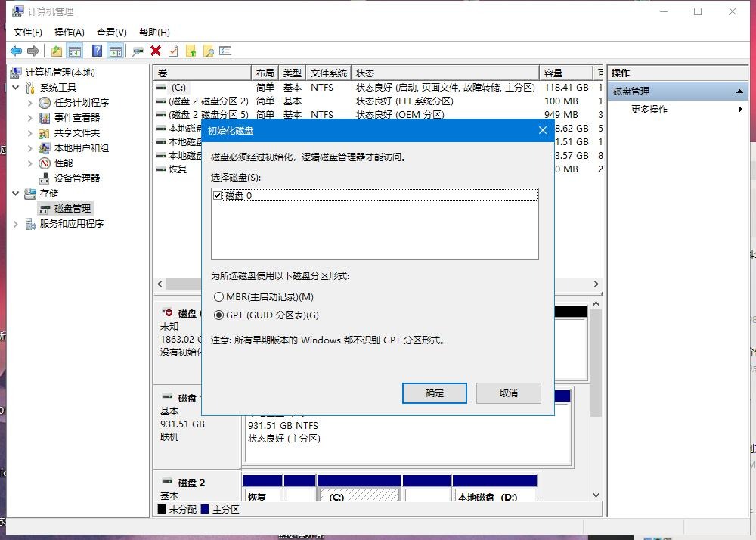Collapse the 系统工具 tree node

(16, 87)
